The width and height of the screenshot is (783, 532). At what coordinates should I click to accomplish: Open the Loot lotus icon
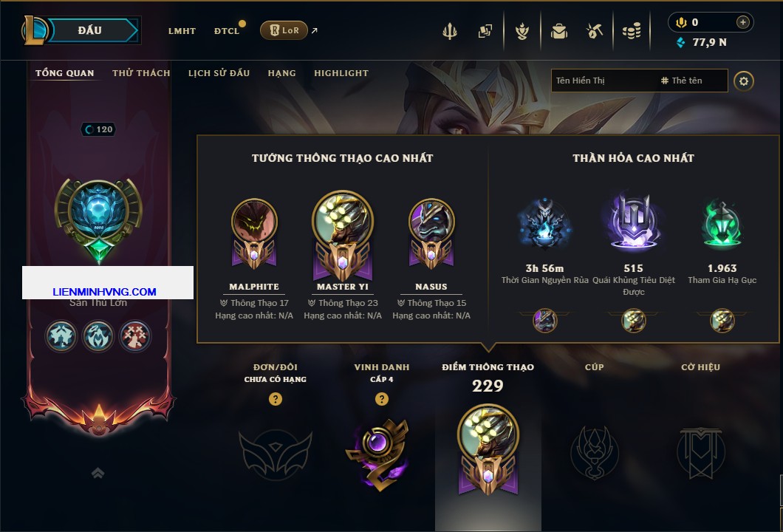coord(522,31)
